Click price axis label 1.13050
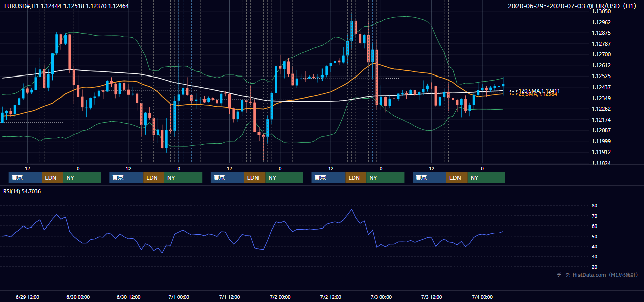Screen dimensions: 644x302 pyautogui.click(x=601, y=11)
